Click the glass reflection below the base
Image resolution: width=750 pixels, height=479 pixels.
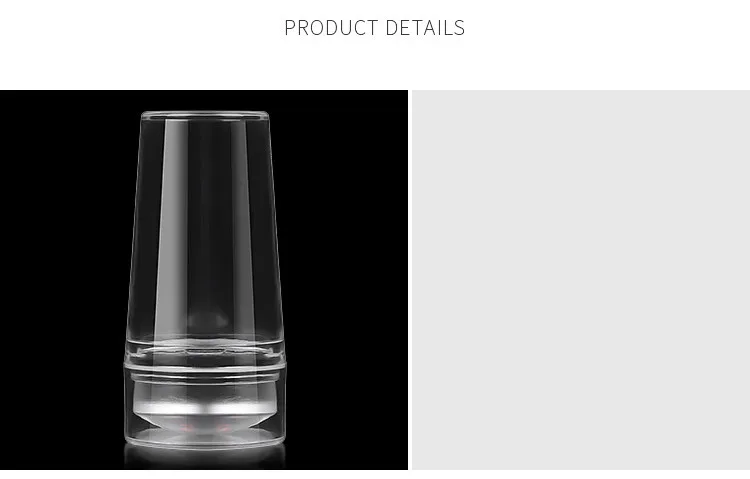coord(205,458)
